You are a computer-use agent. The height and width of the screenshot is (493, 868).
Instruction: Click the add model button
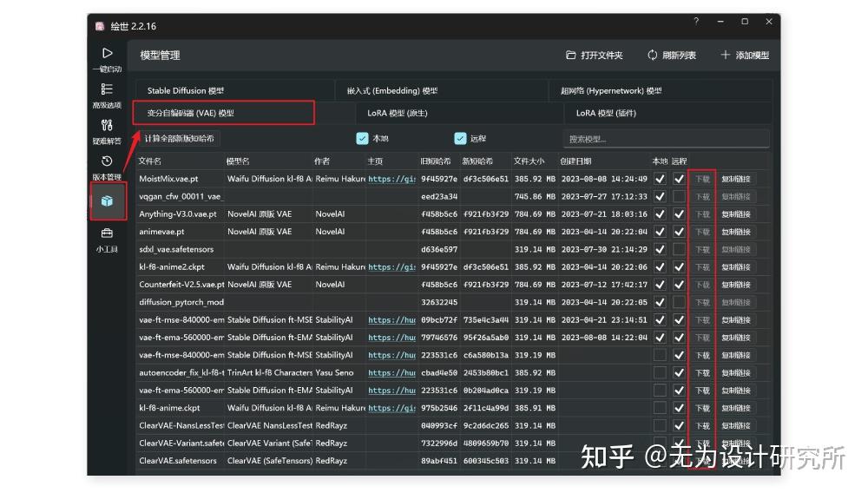pyautogui.click(x=745, y=56)
